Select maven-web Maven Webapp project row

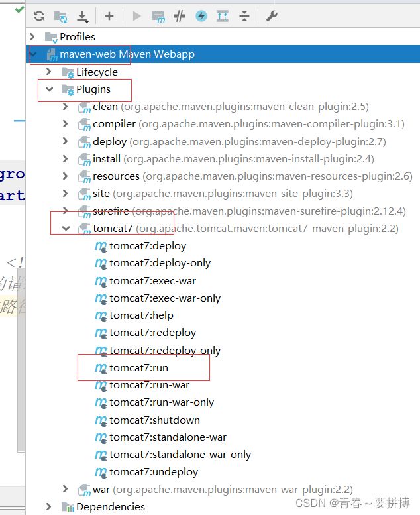coord(223,54)
